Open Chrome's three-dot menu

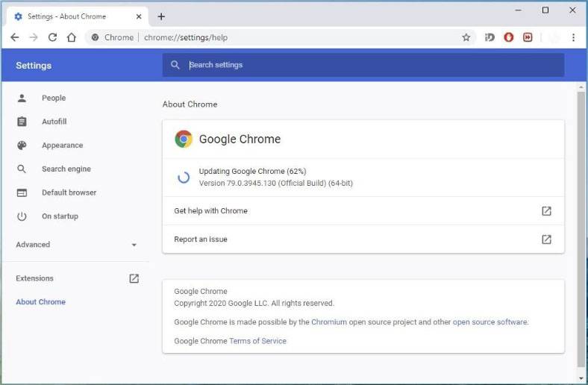click(x=573, y=37)
